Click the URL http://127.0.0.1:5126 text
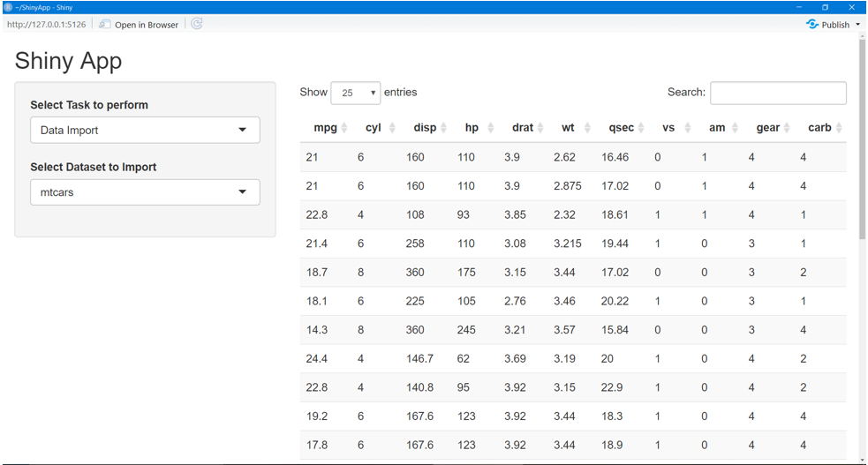 click(x=47, y=25)
